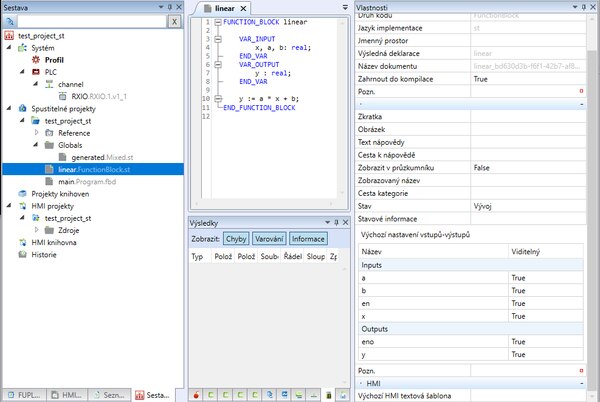
Task: Toggle the Varování warnings filter
Action: (x=270, y=239)
